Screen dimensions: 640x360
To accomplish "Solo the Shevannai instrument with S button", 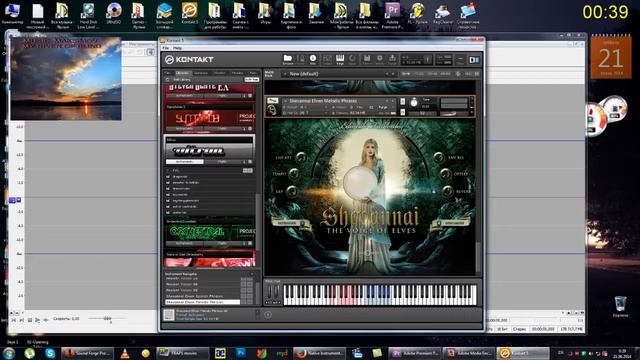I will coord(402,101).
